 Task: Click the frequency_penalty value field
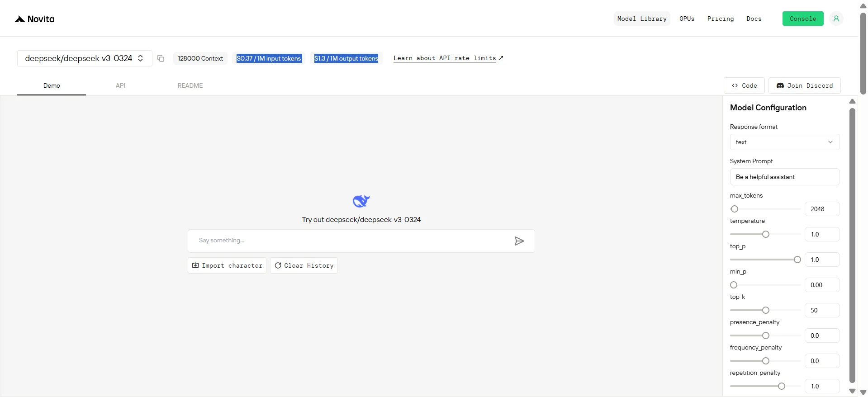coord(822,361)
